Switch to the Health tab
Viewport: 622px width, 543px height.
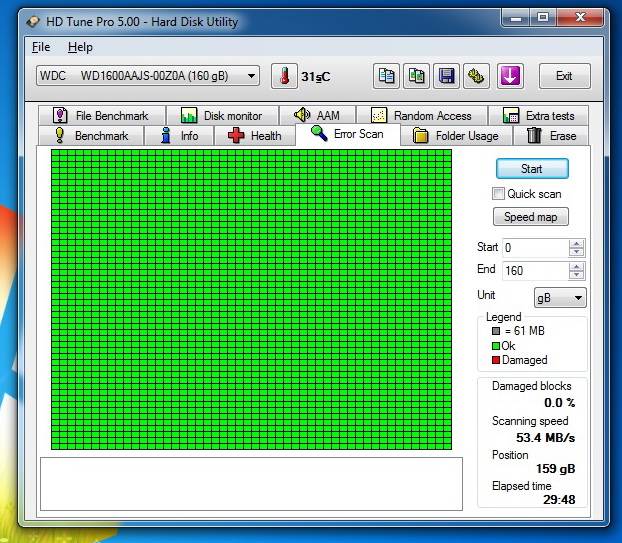[x=255, y=136]
